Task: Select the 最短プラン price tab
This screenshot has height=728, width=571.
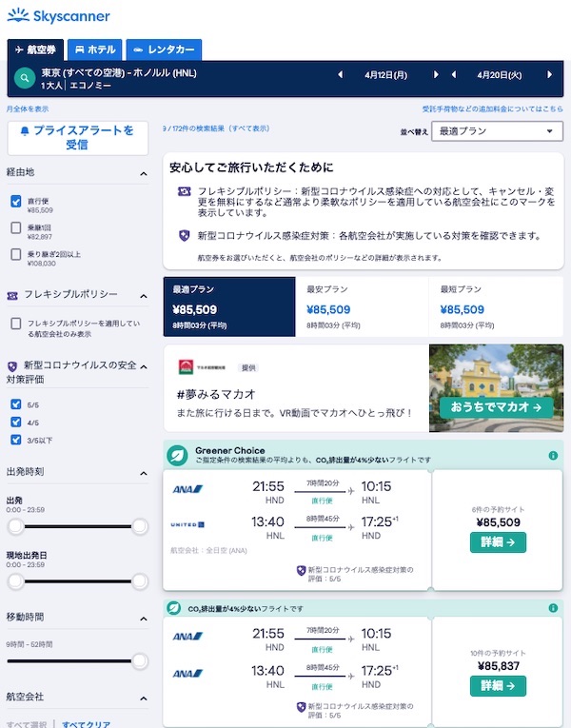Action: 496,306
